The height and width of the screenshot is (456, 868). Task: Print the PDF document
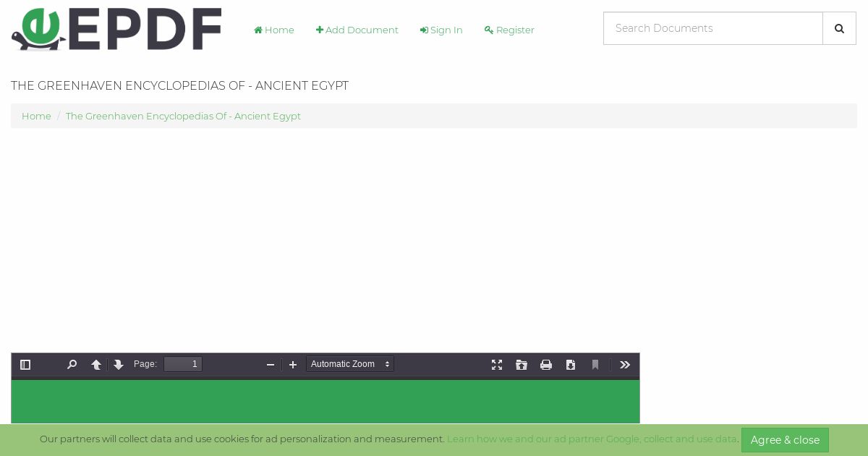tap(546, 365)
